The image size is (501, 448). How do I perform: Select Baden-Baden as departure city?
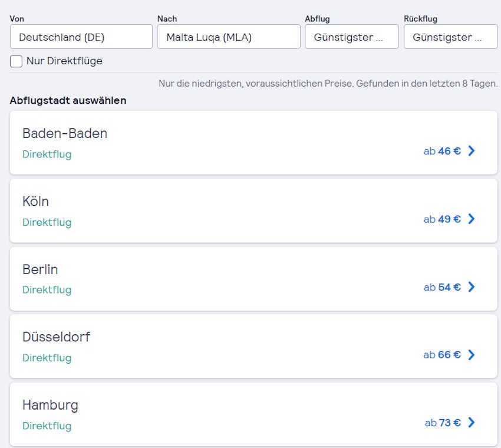(65, 134)
